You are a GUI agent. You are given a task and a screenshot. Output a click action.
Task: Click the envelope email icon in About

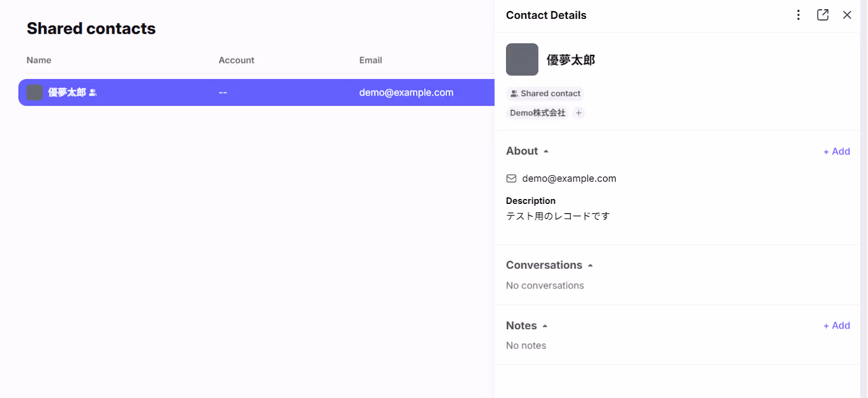[511, 178]
